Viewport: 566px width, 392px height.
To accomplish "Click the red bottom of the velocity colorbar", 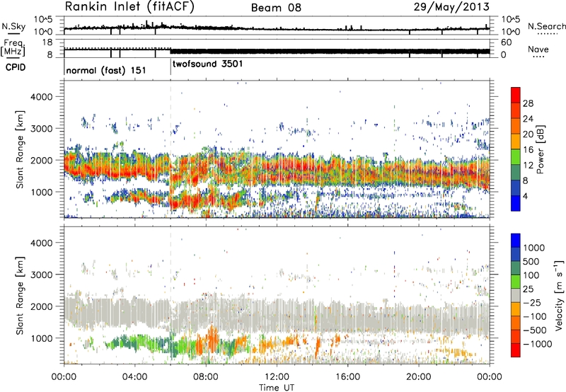I will [516, 350].
